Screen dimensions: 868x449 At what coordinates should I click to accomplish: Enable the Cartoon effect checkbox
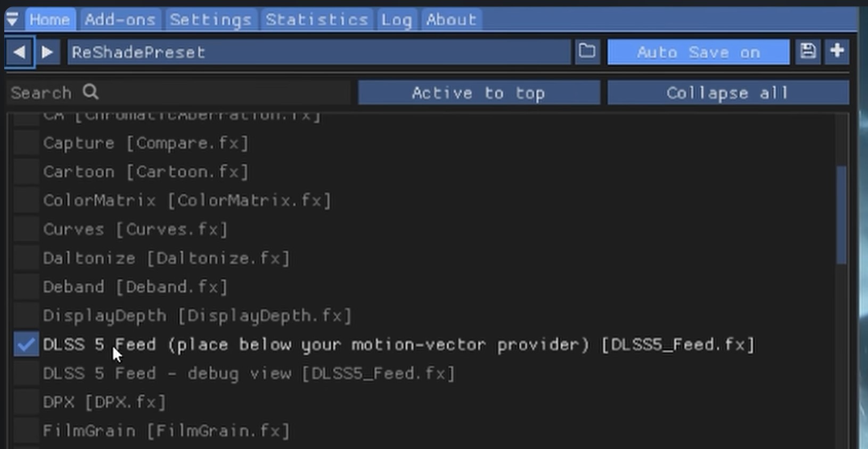pyautogui.click(x=26, y=172)
